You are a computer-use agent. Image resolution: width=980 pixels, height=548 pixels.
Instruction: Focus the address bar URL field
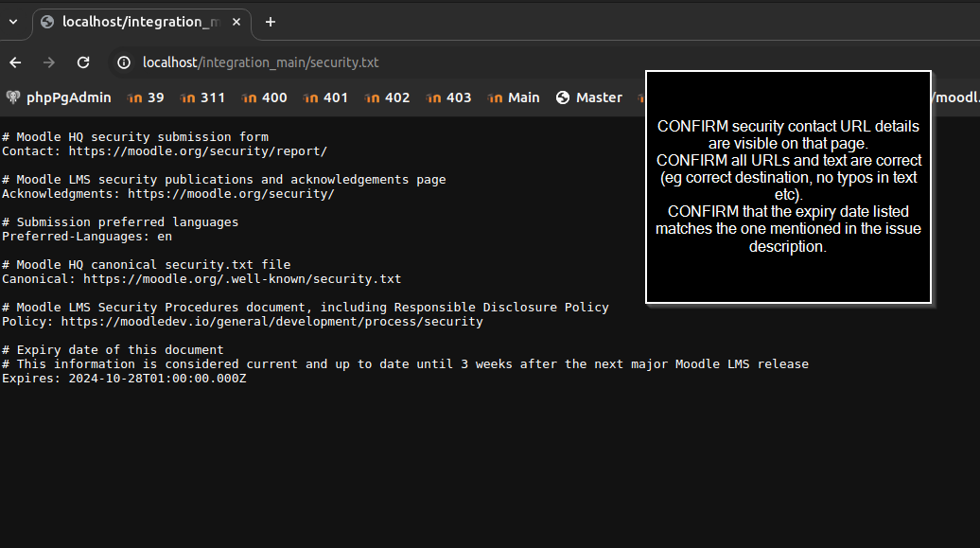point(261,62)
